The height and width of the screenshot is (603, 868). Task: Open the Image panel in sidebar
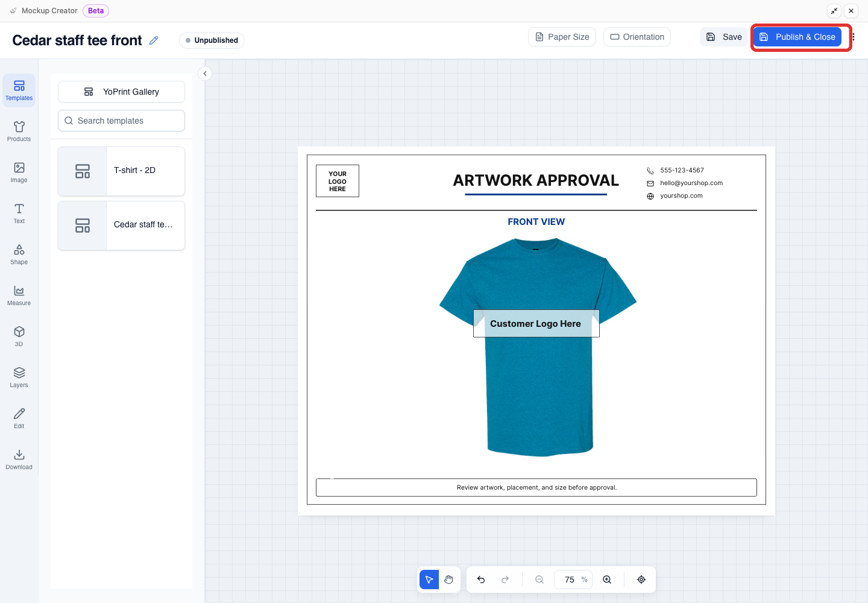coord(19,172)
